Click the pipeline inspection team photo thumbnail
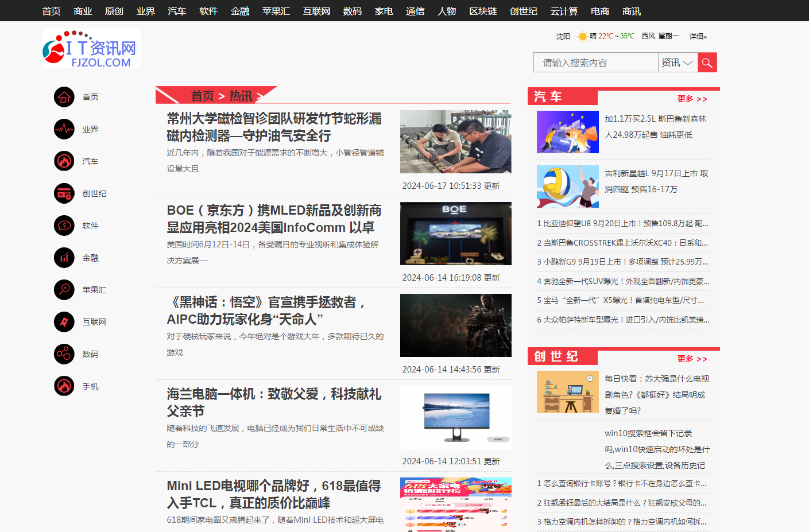Viewport: 809px width, 532px height. 456,142
